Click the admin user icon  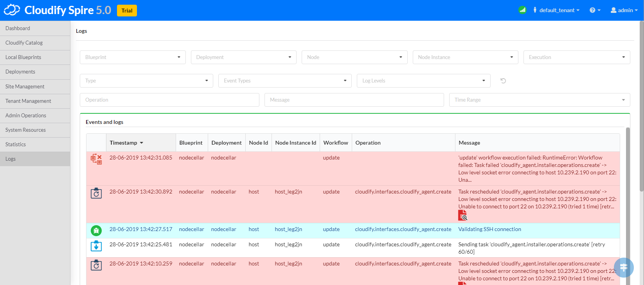pos(613,10)
